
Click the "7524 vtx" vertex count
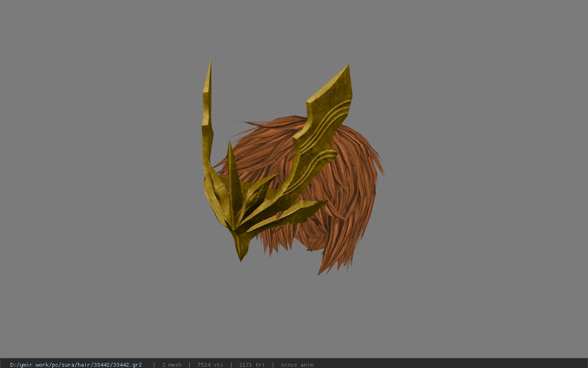pos(210,365)
